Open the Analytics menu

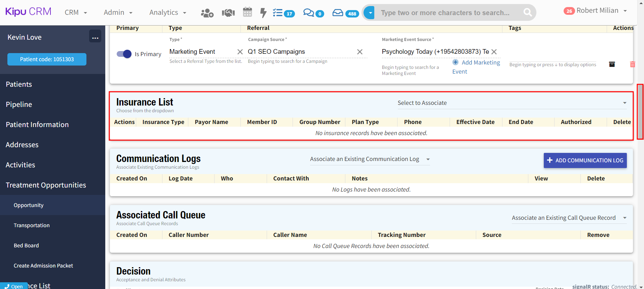[x=167, y=12]
